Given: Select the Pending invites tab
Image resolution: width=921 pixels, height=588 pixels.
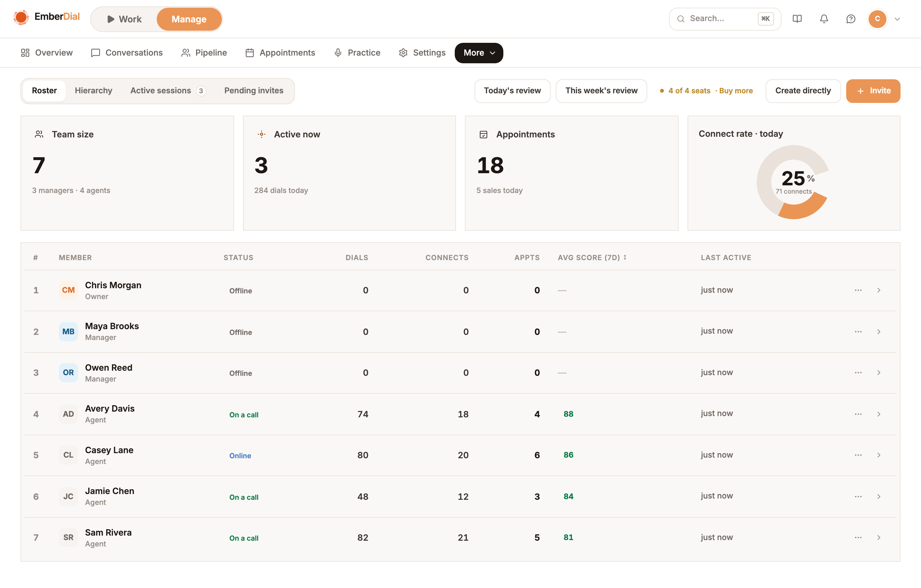Looking at the screenshot, I should click(254, 91).
